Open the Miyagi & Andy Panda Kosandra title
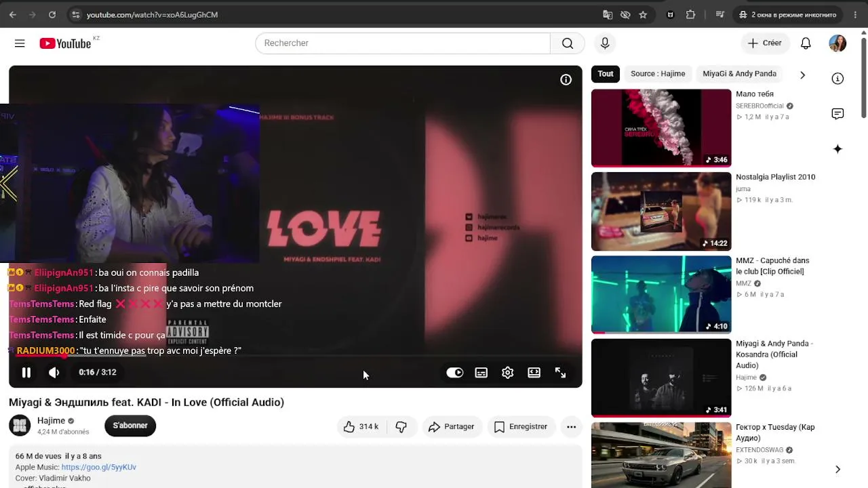Screen dimensions: 868x488 (774, 354)
